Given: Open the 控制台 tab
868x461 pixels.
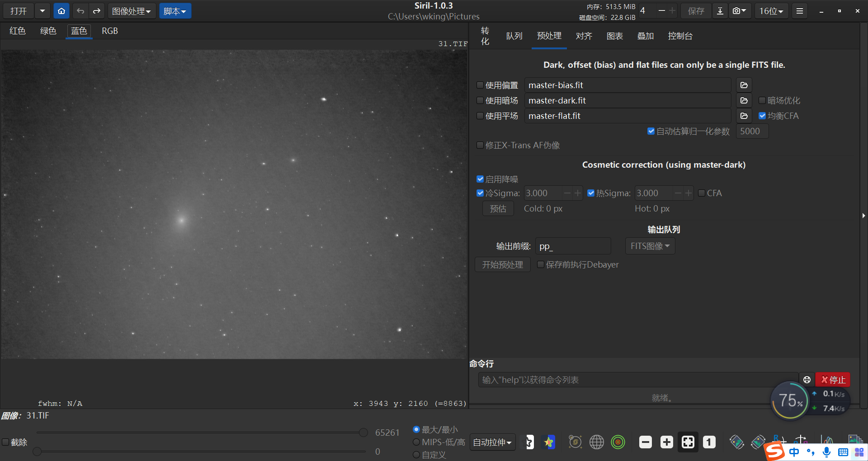Looking at the screenshot, I should tap(680, 36).
